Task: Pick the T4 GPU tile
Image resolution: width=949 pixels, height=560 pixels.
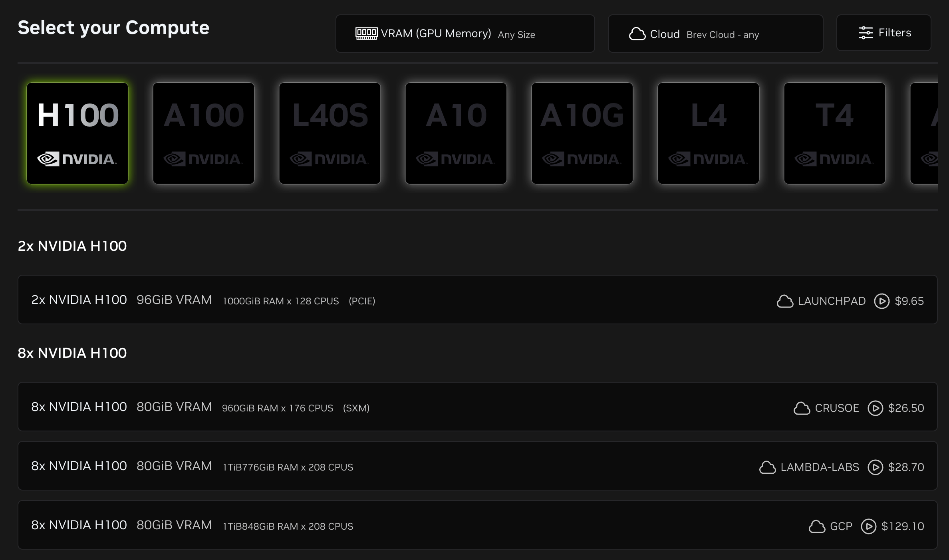Action: click(835, 133)
